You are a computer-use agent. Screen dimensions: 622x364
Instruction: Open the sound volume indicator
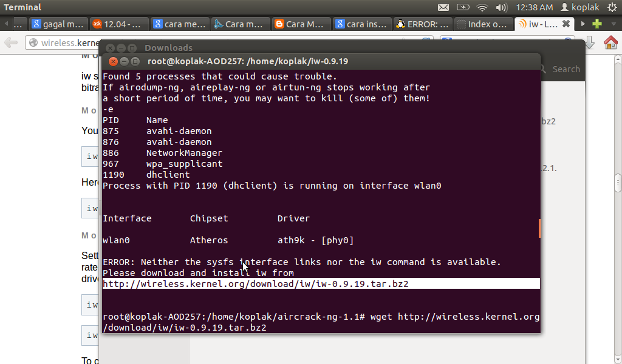pyautogui.click(x=501, y=7)
